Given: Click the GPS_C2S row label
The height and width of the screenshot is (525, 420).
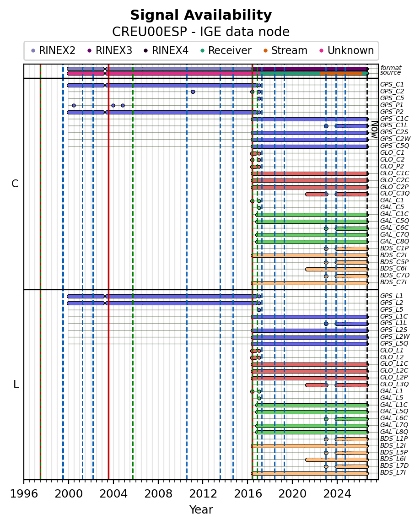Looking at the screenshot, I should point(394,132).
